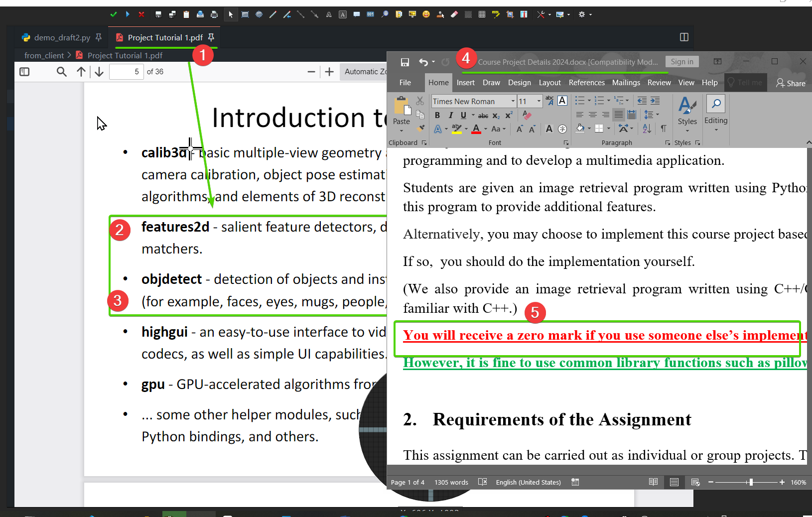Toggle Bold formatting in Word
Image resolution: width=812 pixels, height=517 pixels.
[x=437, y=116]
